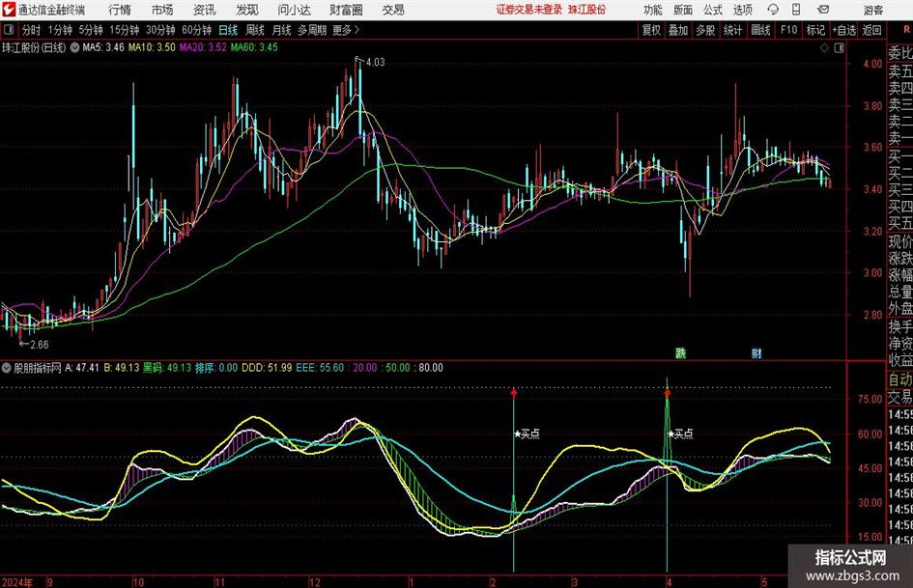Open the 公式 menu

712,10
